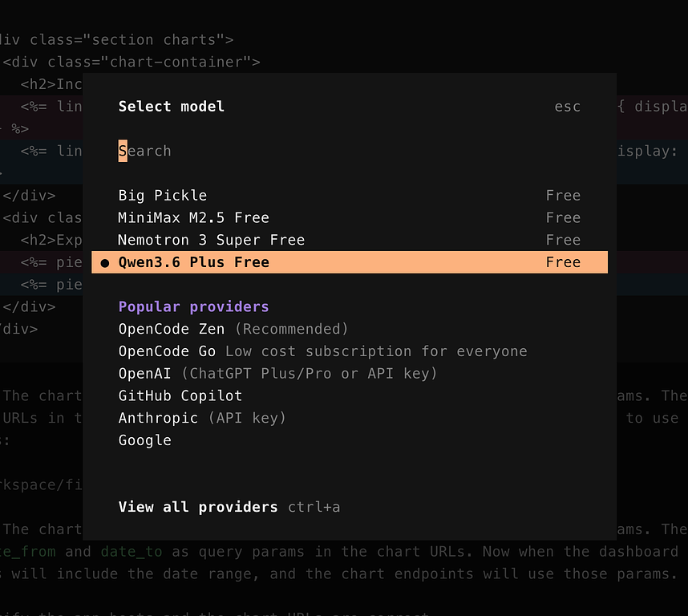This screenshot has width=688, height=616.
Task: Click the Free label on Nemotron row
Action: [x=562, y=240]
